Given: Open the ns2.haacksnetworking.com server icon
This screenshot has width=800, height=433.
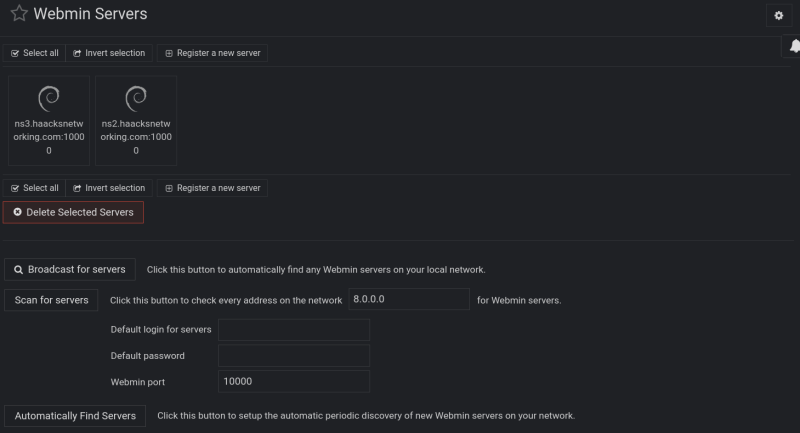Looking at the screenshot, I should [136, 98].
